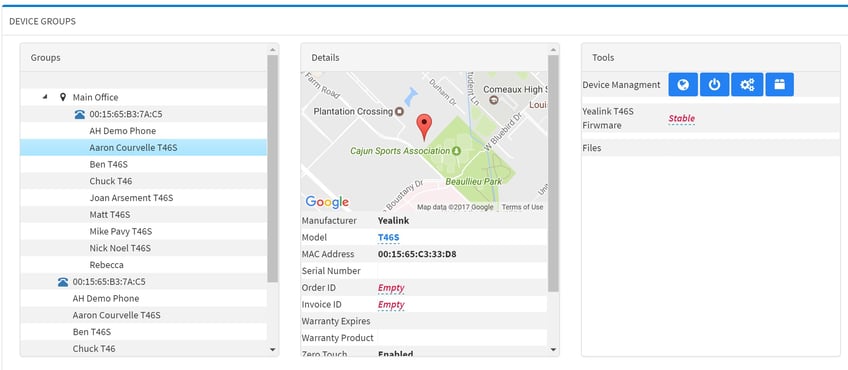
Task: Click the box package icon button
Action: click(779, 85)
